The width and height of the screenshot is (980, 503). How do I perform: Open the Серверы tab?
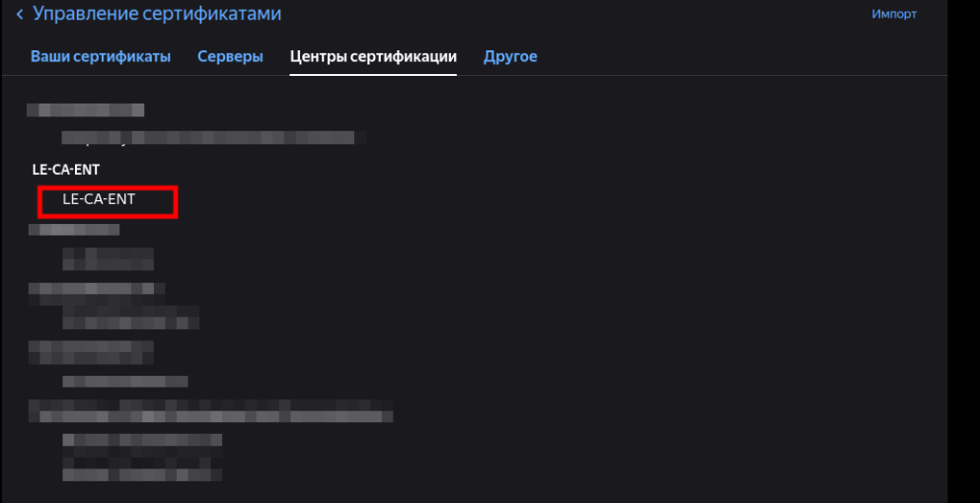pos(230,56)
